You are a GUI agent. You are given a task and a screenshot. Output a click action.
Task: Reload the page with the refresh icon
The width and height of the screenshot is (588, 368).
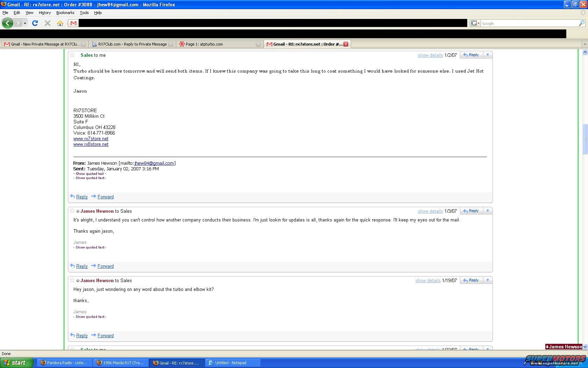pyautogui.click(x=35, y=23)
